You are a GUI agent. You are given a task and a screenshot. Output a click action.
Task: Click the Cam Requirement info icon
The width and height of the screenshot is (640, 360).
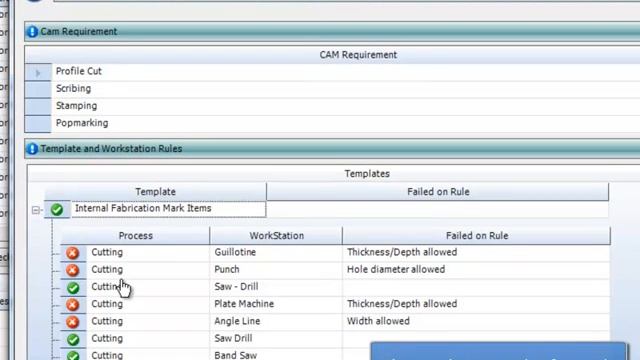[32, 31]
